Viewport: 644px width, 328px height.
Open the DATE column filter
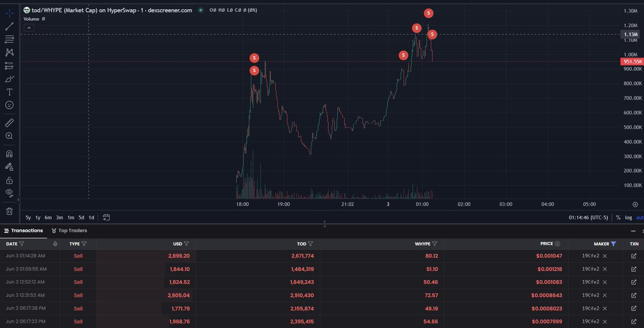click(23, 244)
